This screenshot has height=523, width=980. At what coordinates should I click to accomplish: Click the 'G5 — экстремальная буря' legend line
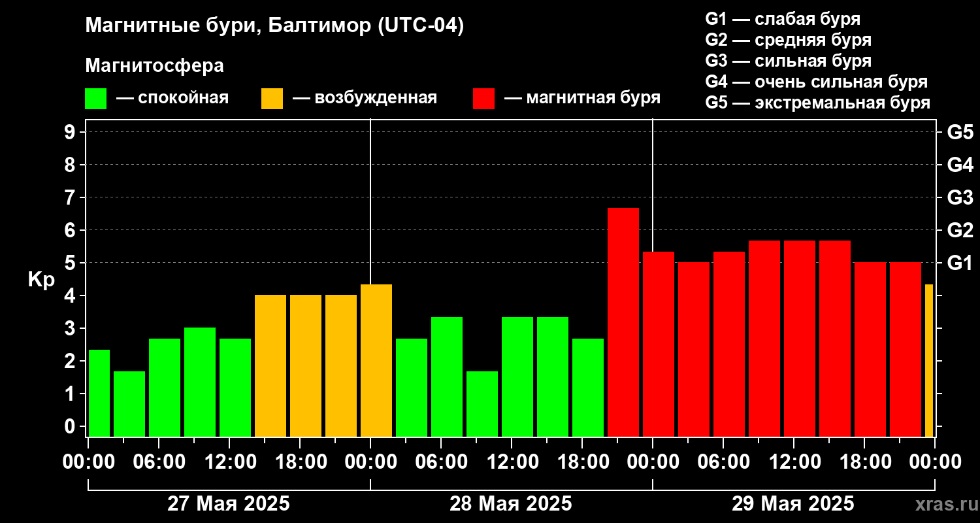click(817, 103)
